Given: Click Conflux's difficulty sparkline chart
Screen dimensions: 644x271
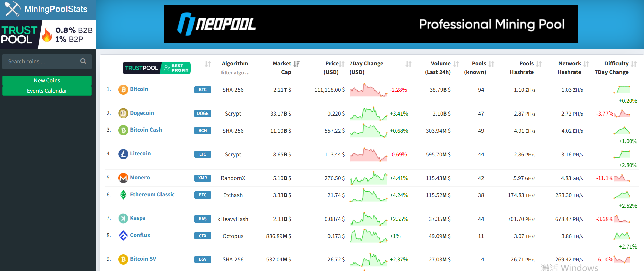Looking at the screenshot, I should coord(622,235).
